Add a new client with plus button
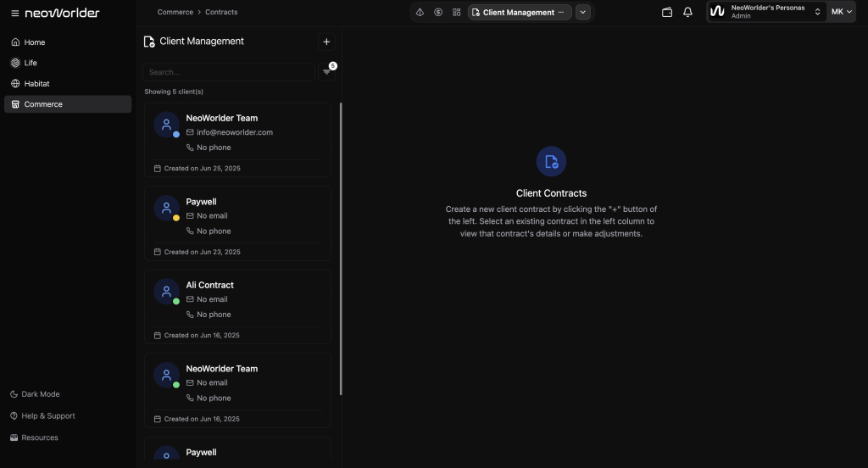This screenshot has width=868, height=468. point(326,42)
